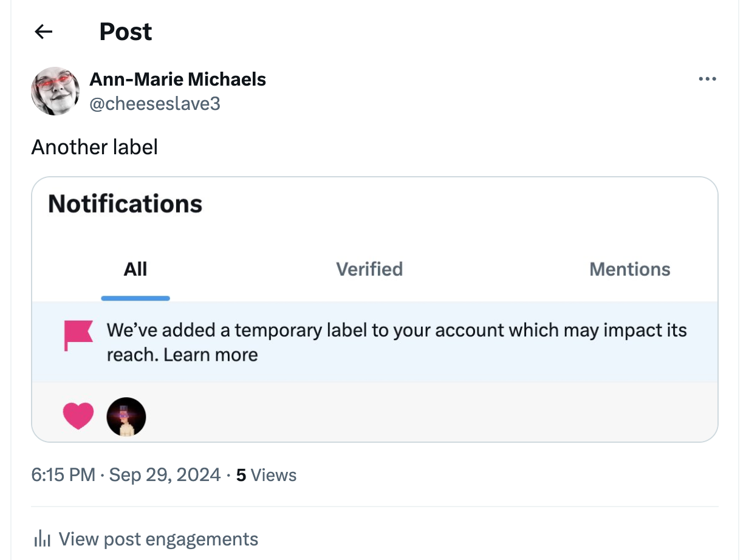The width and height of the screenshot is (746, 560).
Task: Click the pink heart icon
Action: click(x=78, y=417)
